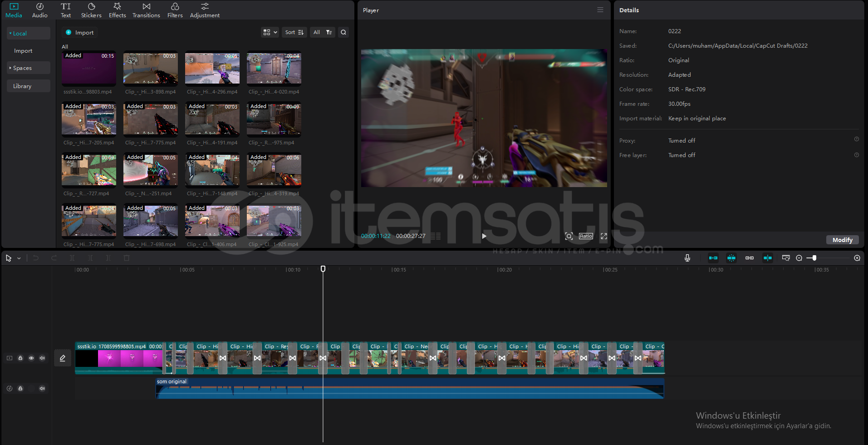Enter Player fullscreen mode
The image size is (868, 445).
click(x=604, y=236)
